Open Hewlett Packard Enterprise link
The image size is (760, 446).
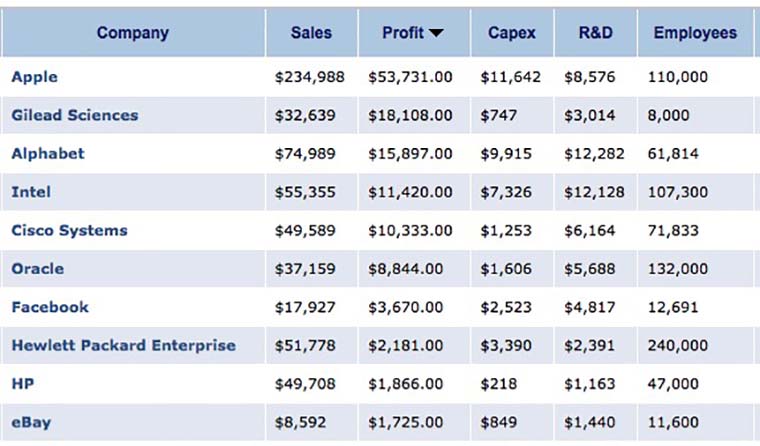point(124,345)
